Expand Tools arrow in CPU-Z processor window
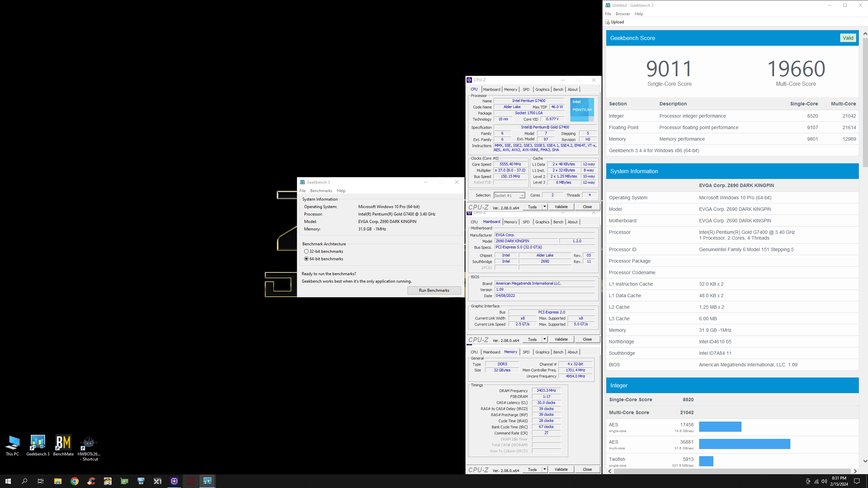 [545, 207]
